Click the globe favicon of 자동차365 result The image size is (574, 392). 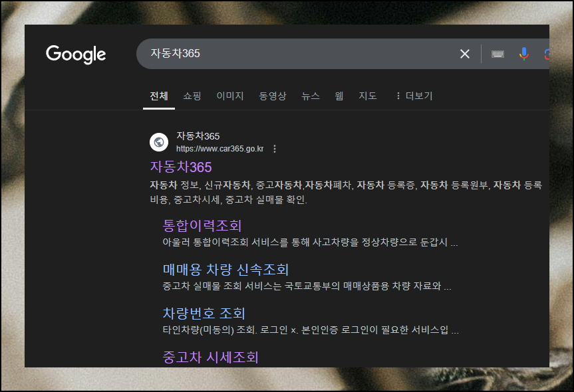click(159, 142)
